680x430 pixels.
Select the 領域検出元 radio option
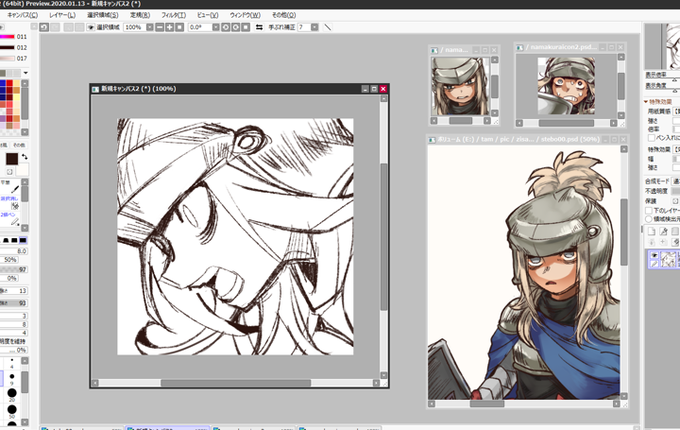coord(649,219)
